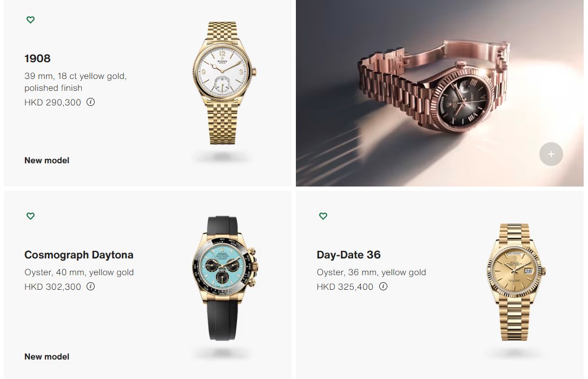Select the Day-Date 36 gold watch image
This screenshot has width=588, height=379.
click(516, 282)
